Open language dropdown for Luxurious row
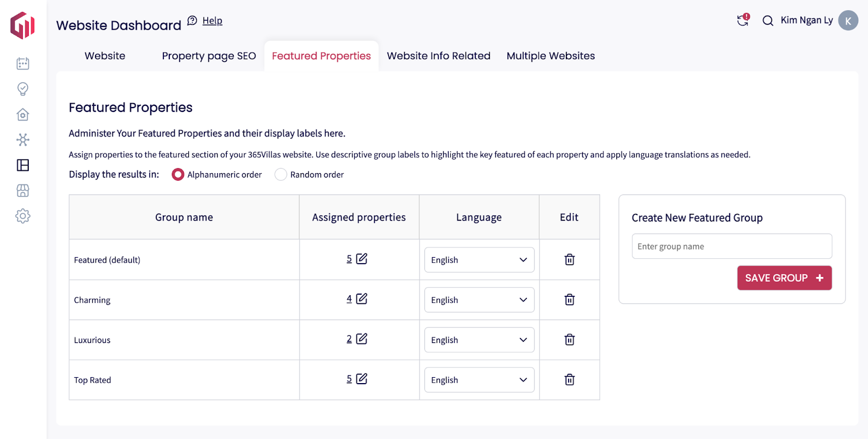This screenshot has height=439, width=868. point(479,340)
